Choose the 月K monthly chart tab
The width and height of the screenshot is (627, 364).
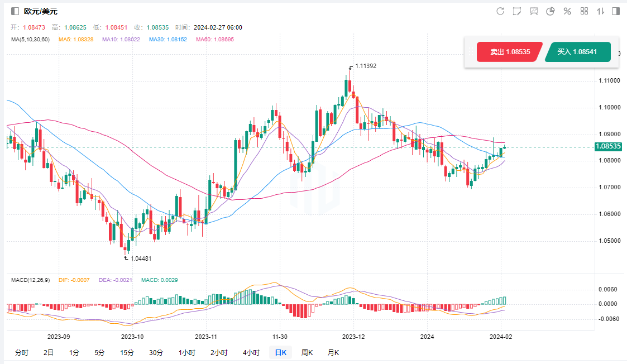click(333, 352)
